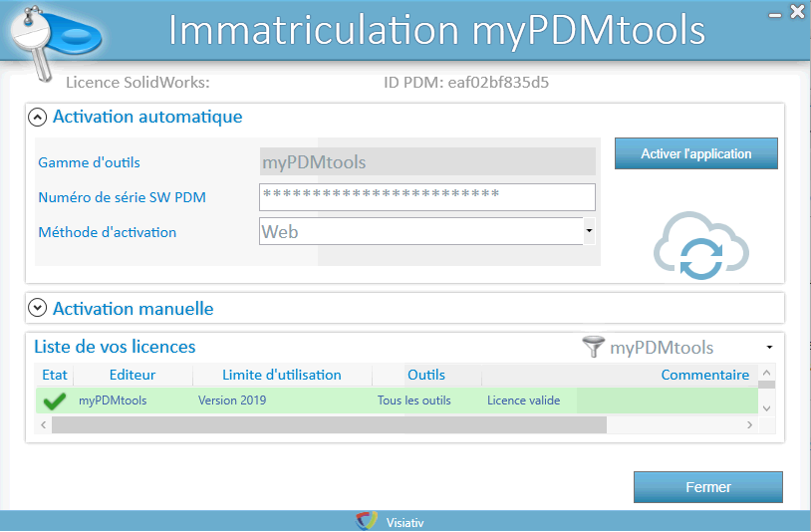Click the Gamme d'outils field
This screenshot has height=532, width=811.
[426, 161]
